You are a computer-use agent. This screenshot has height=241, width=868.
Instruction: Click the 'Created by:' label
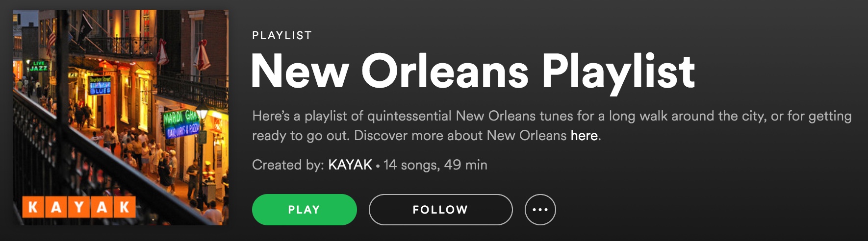pyautogui.click(x=288, y=165)
